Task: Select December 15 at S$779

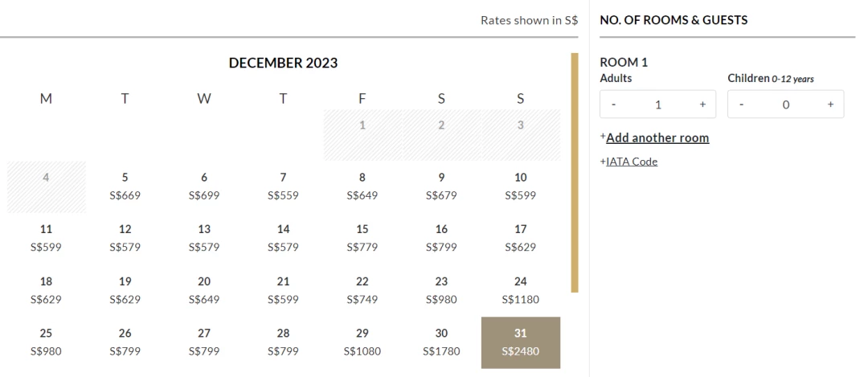Action: [362, 239]
